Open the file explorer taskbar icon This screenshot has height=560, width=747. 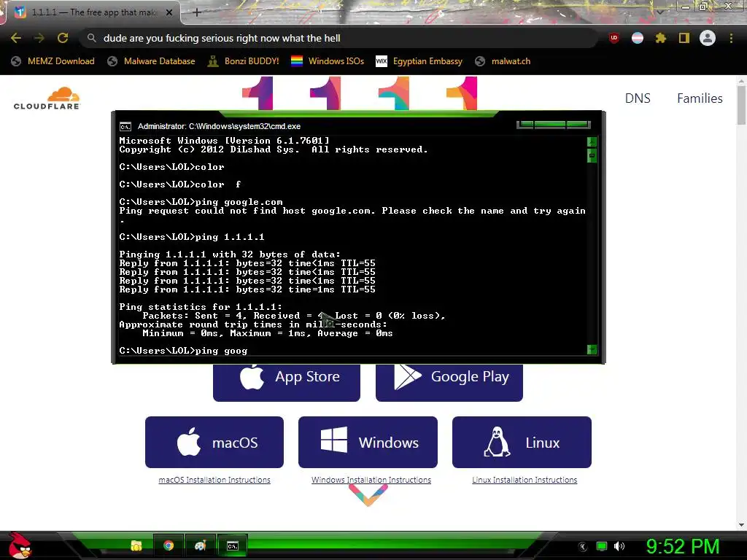coord(136,545)
